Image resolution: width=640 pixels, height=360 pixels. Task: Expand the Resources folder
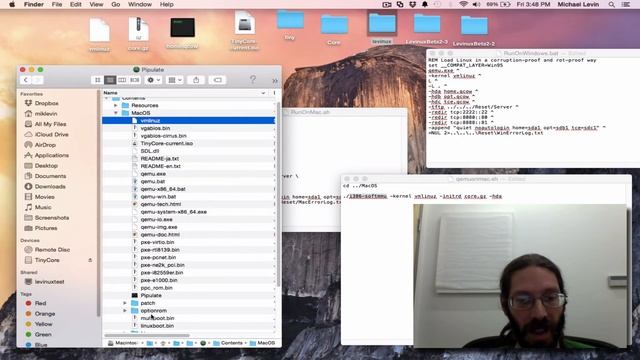click(x=116, y=105)
